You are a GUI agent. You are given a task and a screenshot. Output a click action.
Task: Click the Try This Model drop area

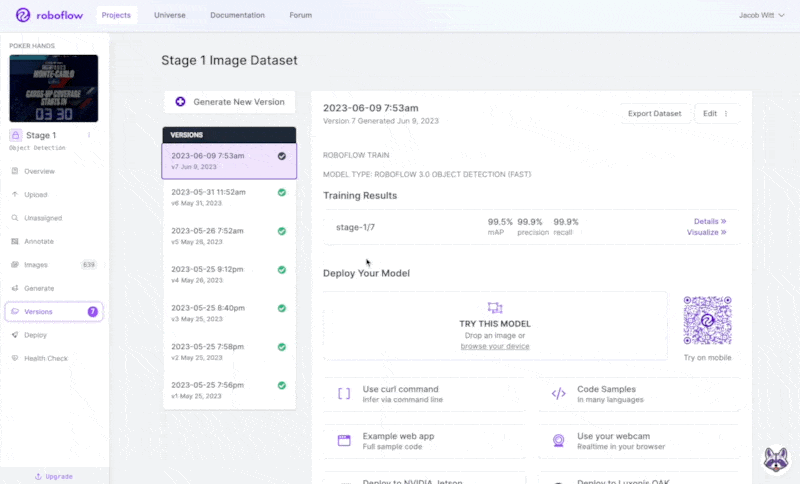495,326
